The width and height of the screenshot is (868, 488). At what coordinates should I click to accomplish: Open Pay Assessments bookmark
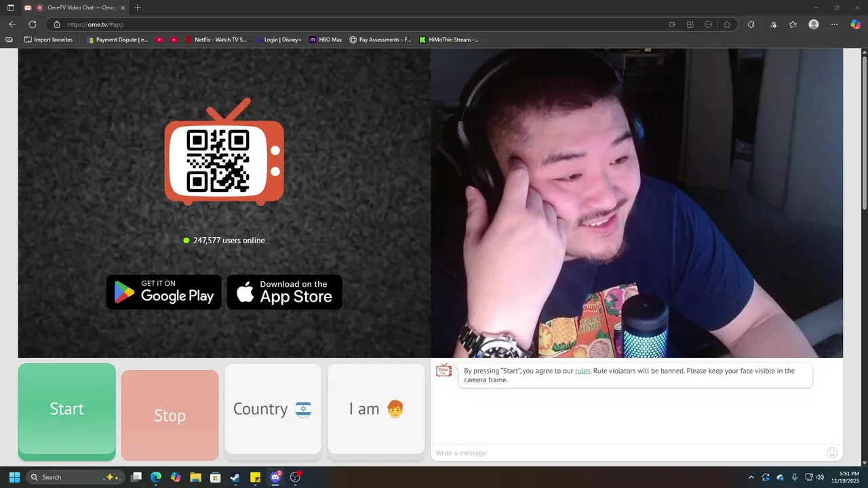point(380,39)
